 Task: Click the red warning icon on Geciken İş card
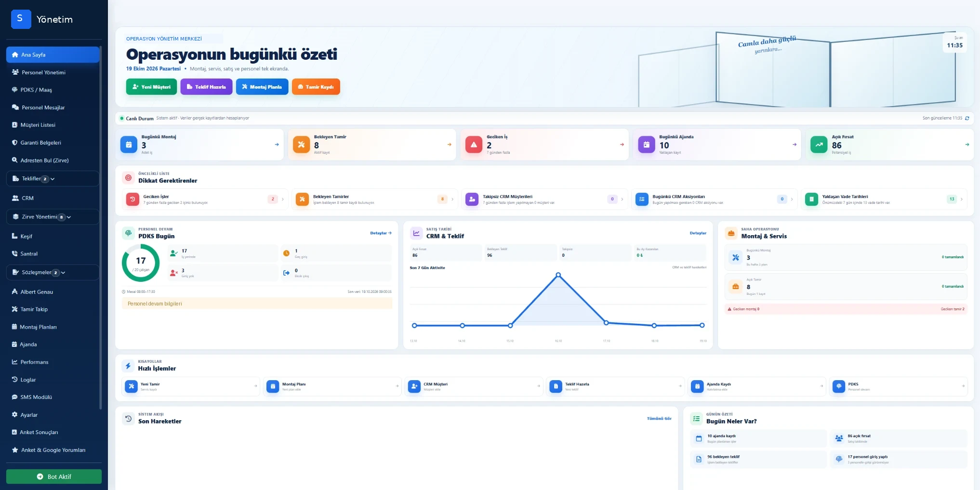click(474, 145)
